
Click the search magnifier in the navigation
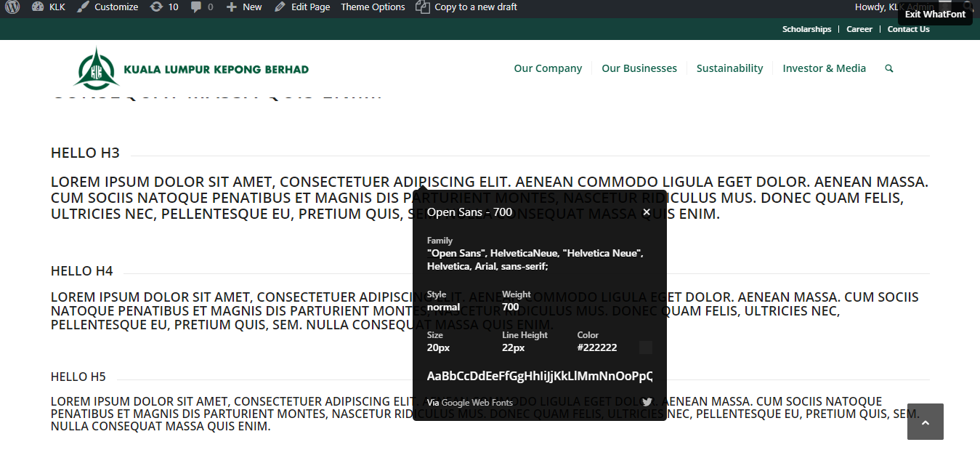coord(889,68)
